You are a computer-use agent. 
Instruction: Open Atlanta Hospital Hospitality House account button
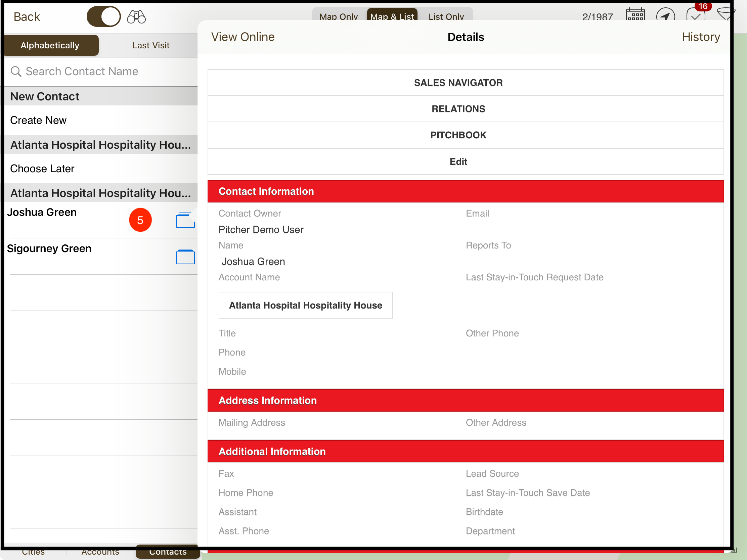(305, 305)
